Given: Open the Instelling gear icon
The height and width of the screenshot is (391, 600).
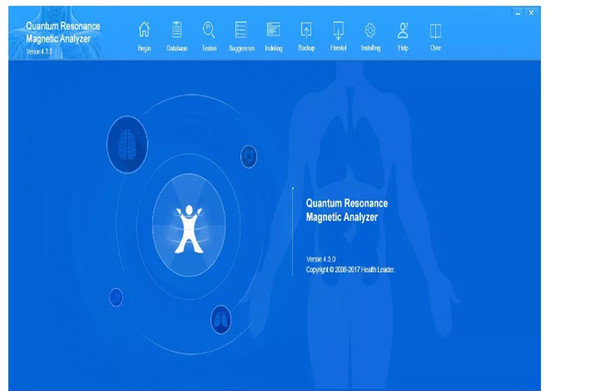Looking at the screenshot, I should pyautogui.click(x=370, y=30).
